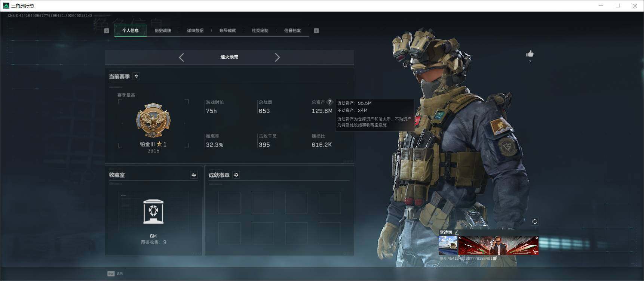The height and width of the screenshot is (281, 644).
Task: Click the player avatar thumbnail
Action: [x=448, y=245]
